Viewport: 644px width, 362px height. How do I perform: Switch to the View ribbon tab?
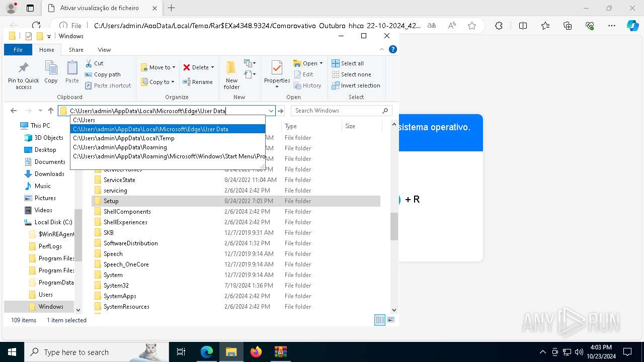tap(104, 50)
